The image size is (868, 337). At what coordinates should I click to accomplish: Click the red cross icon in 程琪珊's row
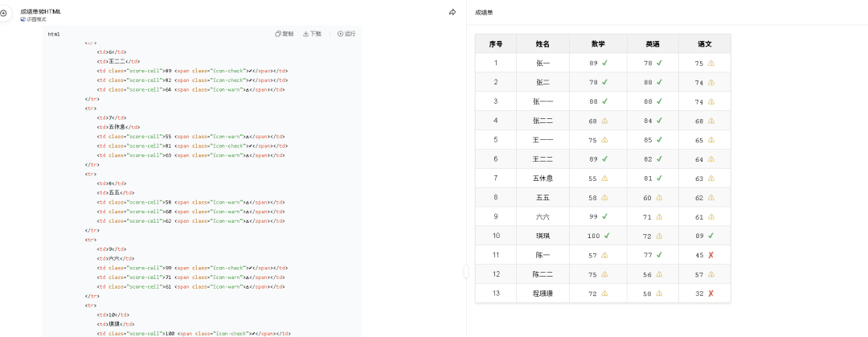tap(710, 294)
